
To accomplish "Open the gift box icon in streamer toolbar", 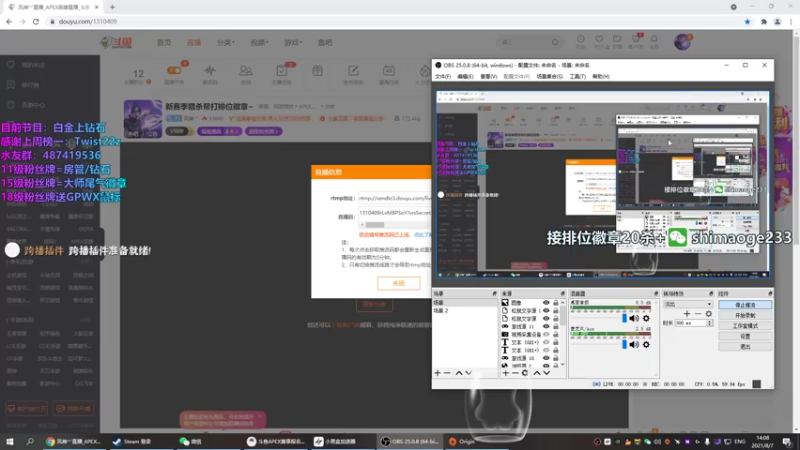I will 317,71.
